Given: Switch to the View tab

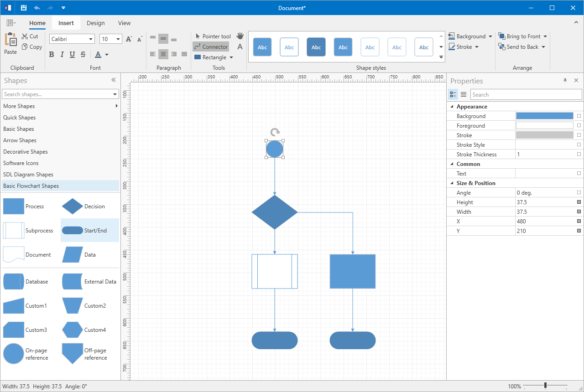Looking at the screenshot, I should point(124,23).
